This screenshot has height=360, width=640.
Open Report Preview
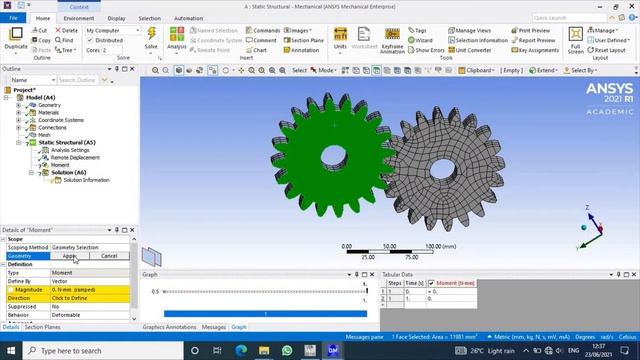[533, 40]
